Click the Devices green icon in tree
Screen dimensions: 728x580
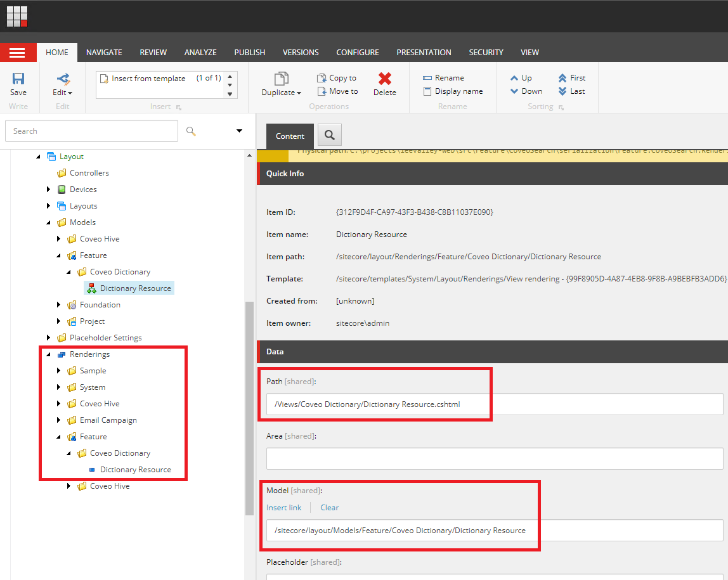(x=62, y=190)
